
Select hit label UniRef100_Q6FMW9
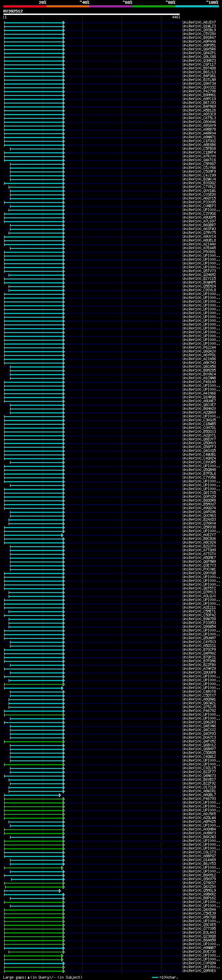(x=199, y=561)
